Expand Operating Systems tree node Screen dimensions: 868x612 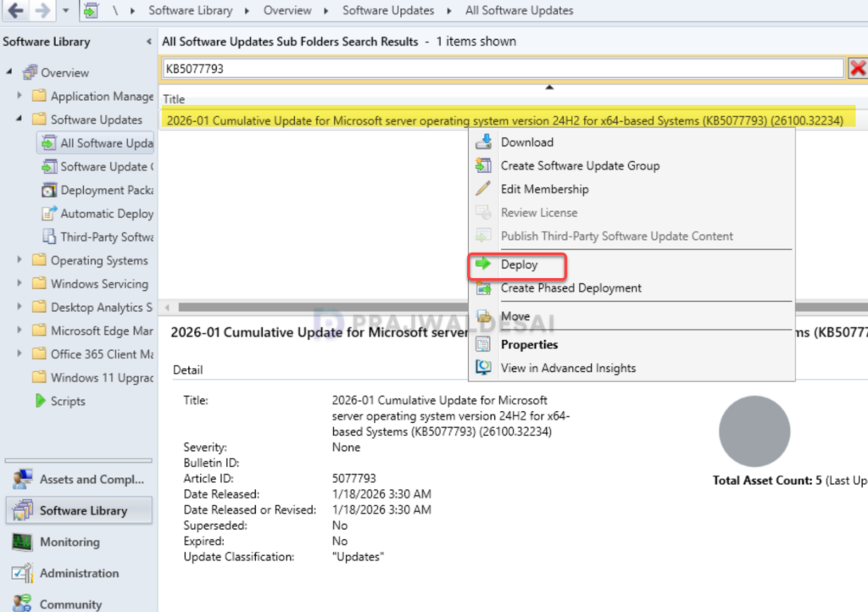19,259
